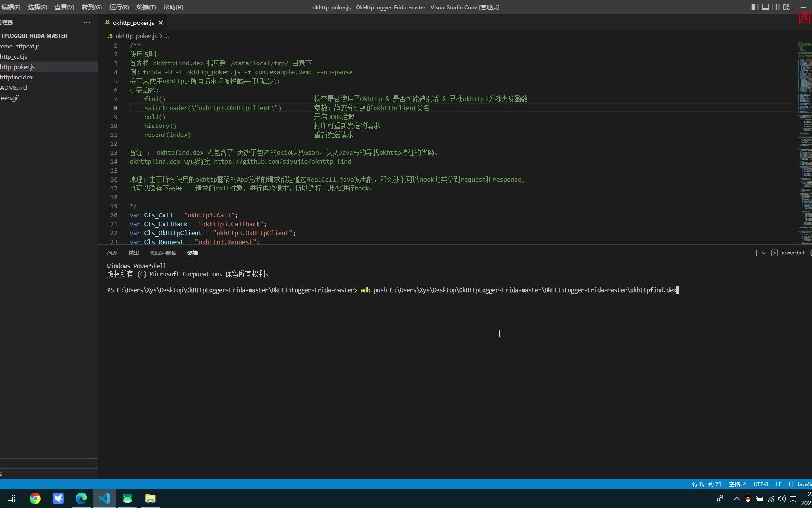The image size is (812, 508).
Task: Open the 编辑(E) menu
Action: (11, 7)
